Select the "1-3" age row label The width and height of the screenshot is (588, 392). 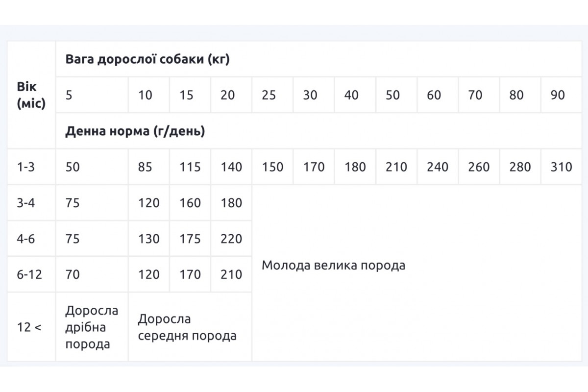pyautogui.click(x=26, y=167)
